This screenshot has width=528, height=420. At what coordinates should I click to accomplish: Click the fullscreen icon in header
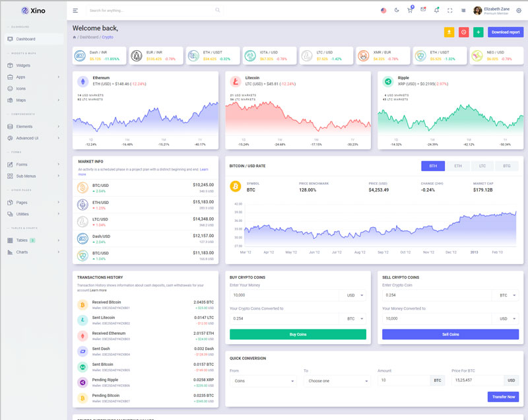pos(450,11)
